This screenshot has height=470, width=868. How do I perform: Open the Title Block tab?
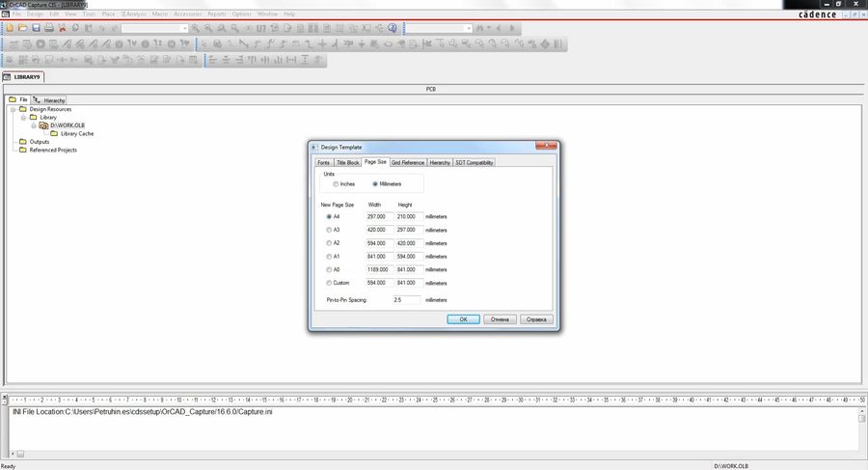point(347,162)
